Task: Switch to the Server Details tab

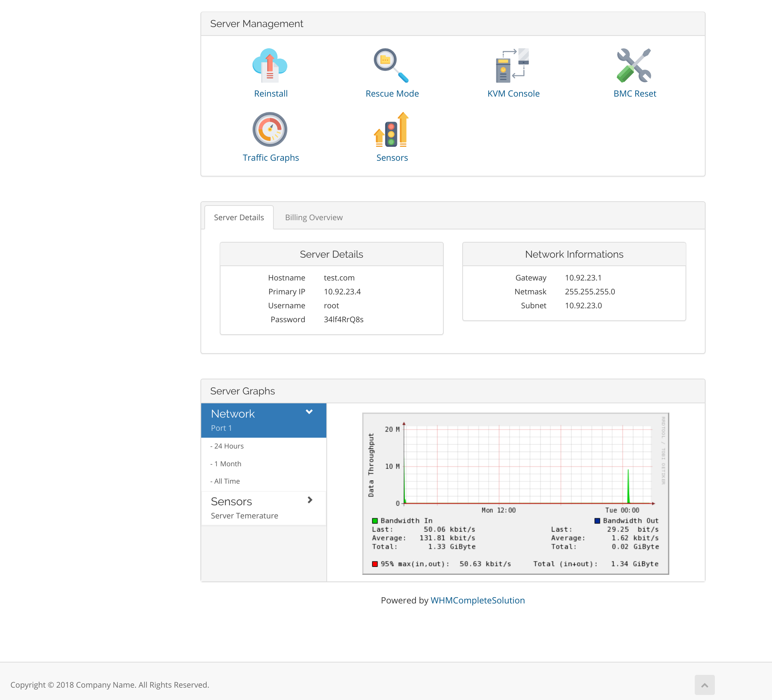Action: 239,217
